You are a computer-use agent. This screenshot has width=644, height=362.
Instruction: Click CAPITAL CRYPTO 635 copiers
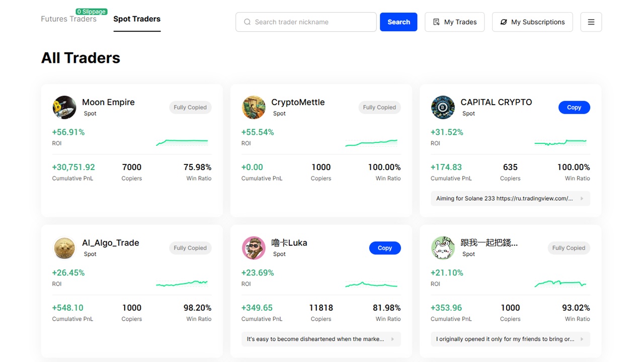pos(510,167)
